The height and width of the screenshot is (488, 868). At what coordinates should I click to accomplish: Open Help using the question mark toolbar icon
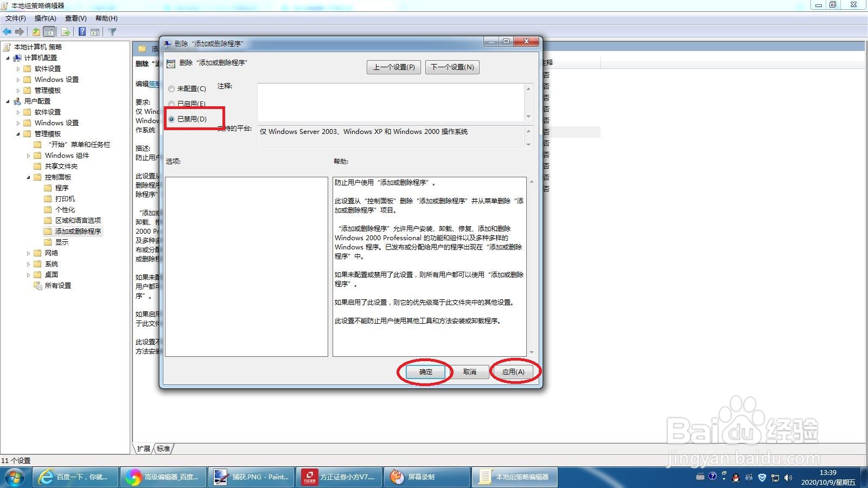81,31
